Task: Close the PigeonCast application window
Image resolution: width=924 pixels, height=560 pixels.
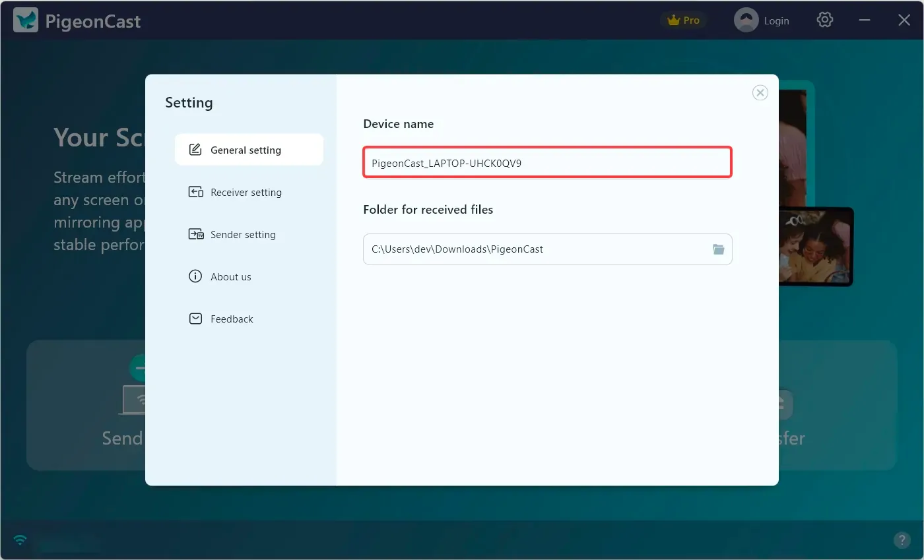Action: [x=904, y=20]
